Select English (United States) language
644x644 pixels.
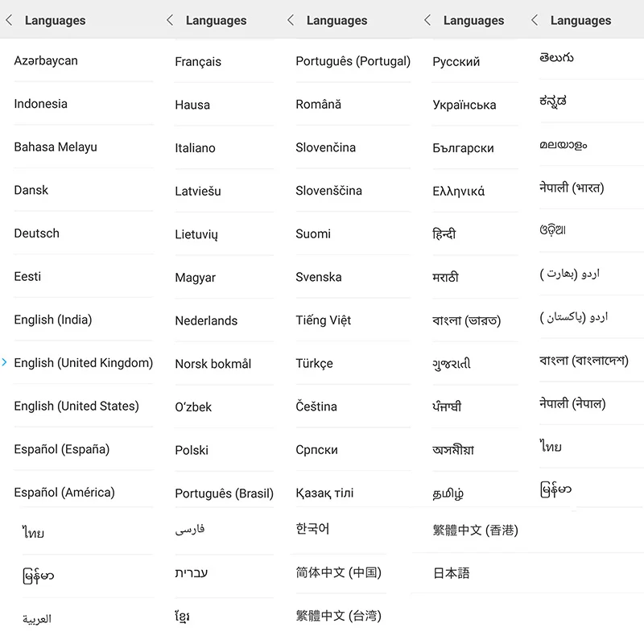pos(76,407)
